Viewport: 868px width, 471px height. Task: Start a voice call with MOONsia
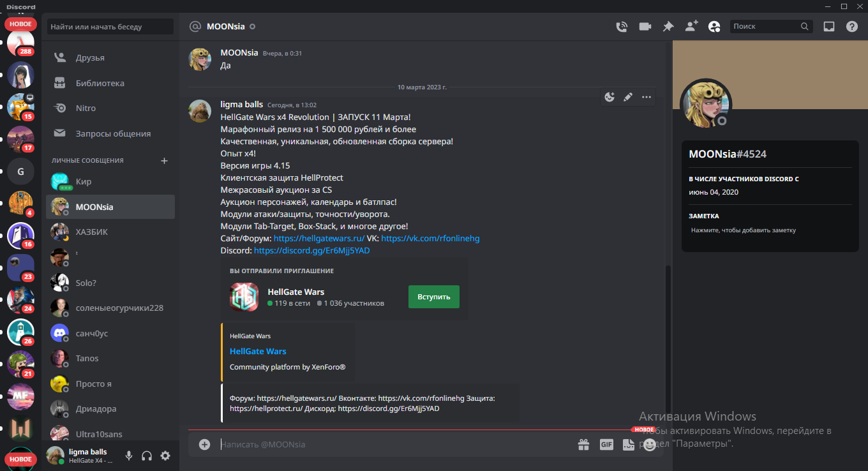[621, 26]
